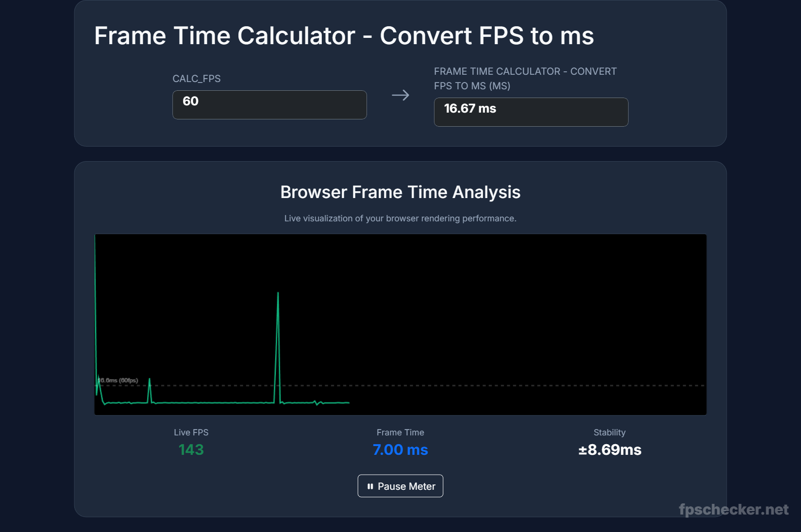Click the pause icon inside the Pause Meter button
Image resolution: width=801 pixels, height=532 pixels.
tap(370, 486)
